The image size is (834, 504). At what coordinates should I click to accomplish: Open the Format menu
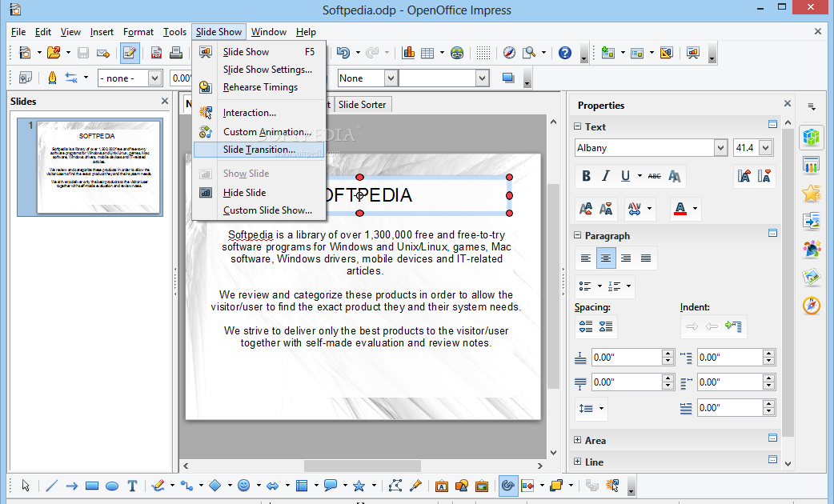138,32
